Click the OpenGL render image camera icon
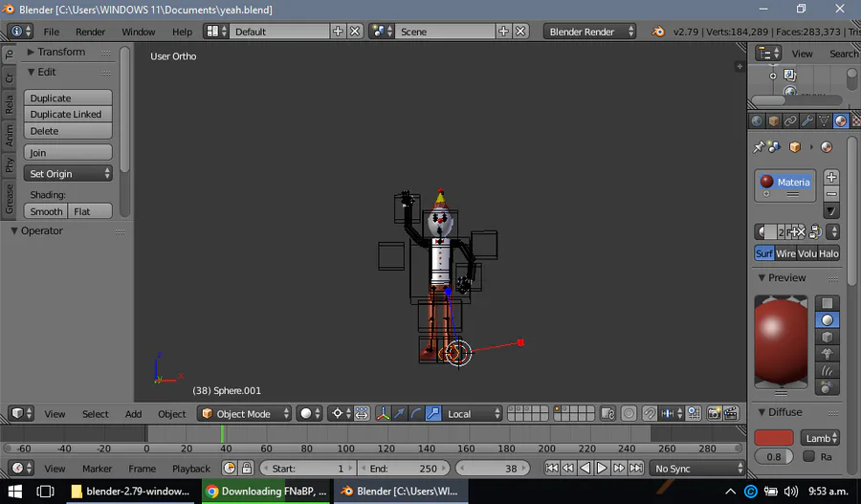The width and height of the screenshot is (861, 504). [714, 413]
